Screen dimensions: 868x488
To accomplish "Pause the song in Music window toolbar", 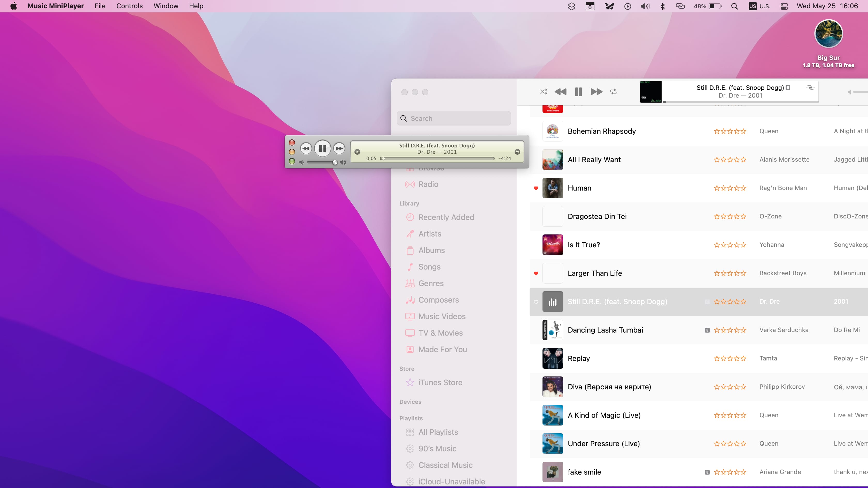I will tap(578, 92).
